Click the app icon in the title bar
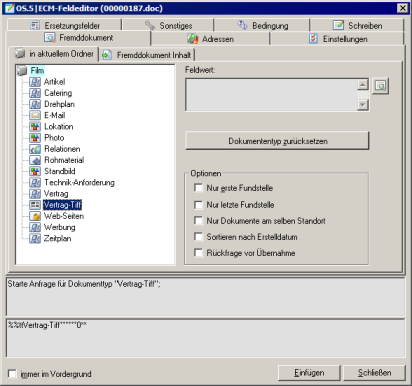Viewport: 412px width, 386px height. 9,8
